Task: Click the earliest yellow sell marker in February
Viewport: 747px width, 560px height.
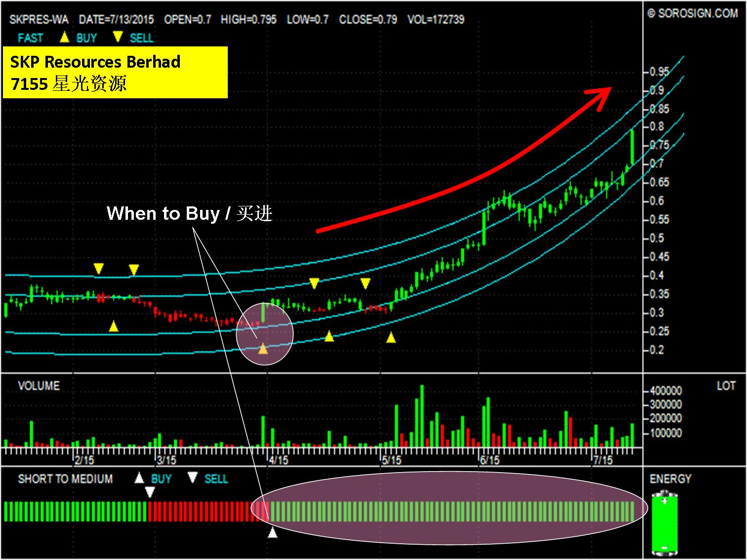Action: [99, 269]
